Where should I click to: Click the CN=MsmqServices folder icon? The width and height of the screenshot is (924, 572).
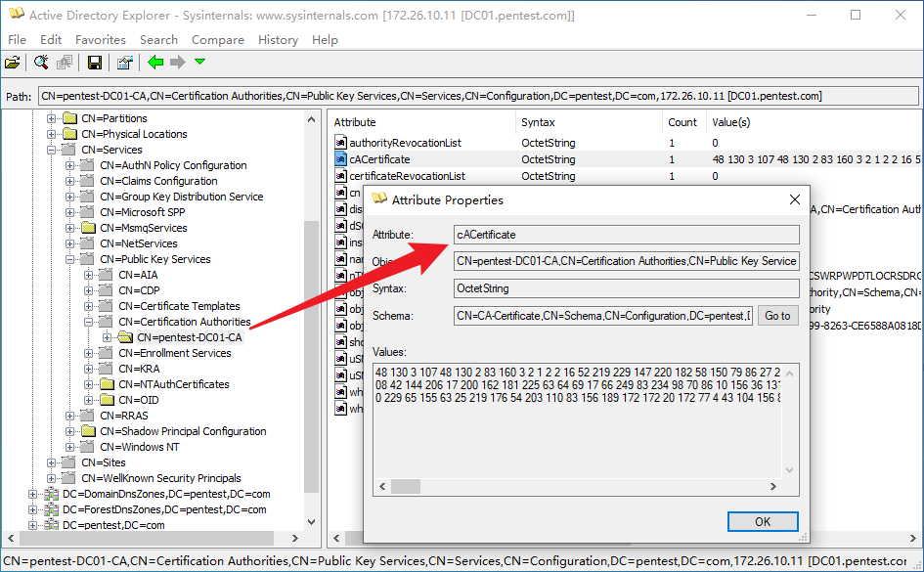[88, 228]
